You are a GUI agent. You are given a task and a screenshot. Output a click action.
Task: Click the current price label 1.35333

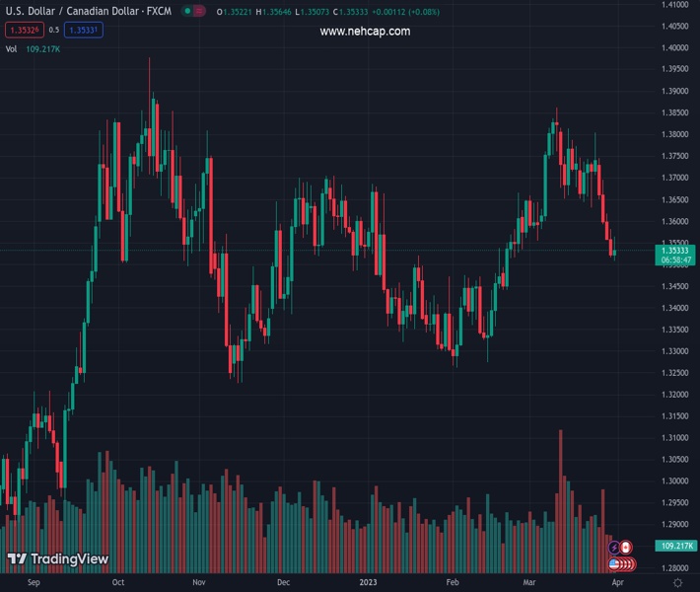(676, 252)
